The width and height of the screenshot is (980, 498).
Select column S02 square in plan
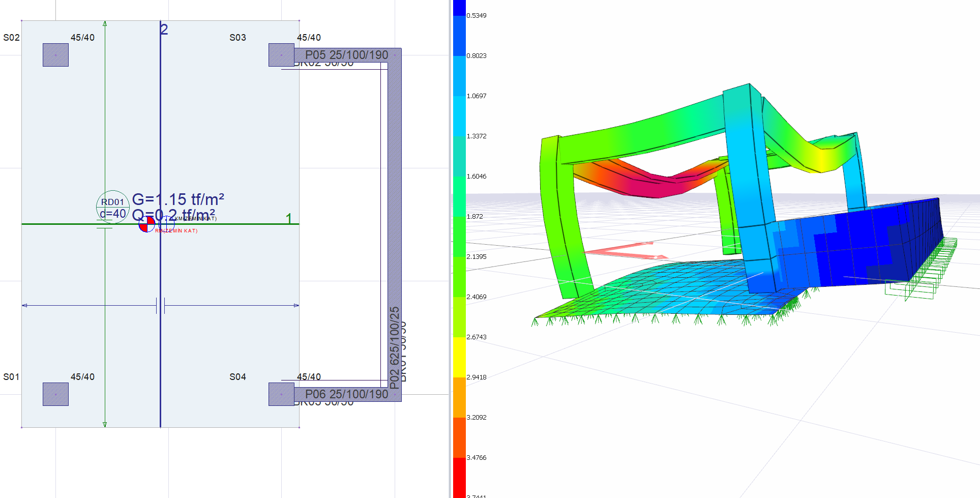click(x=55, y=55)
